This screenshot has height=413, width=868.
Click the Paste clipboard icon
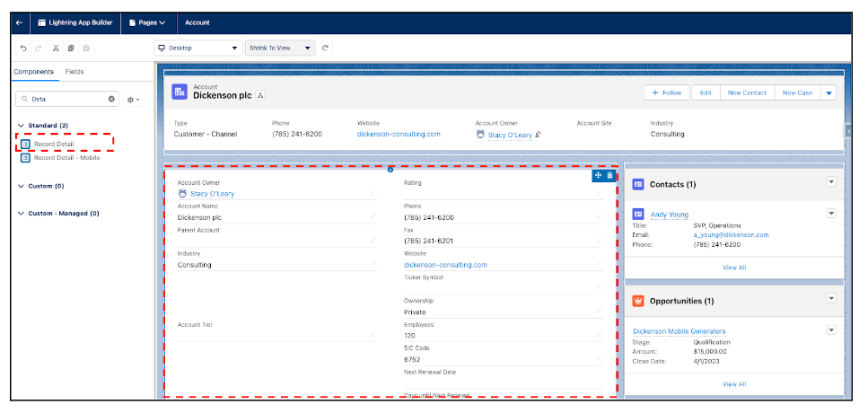coord(86,48)
